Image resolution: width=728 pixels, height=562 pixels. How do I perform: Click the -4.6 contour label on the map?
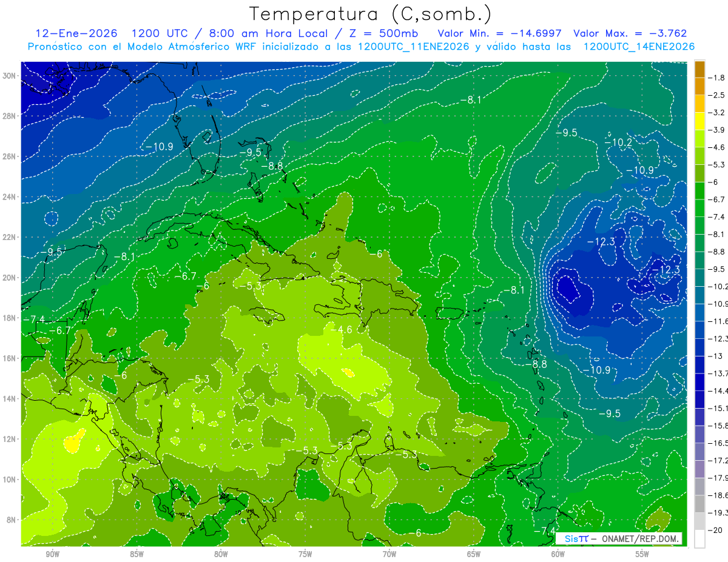tap(341, 329)
